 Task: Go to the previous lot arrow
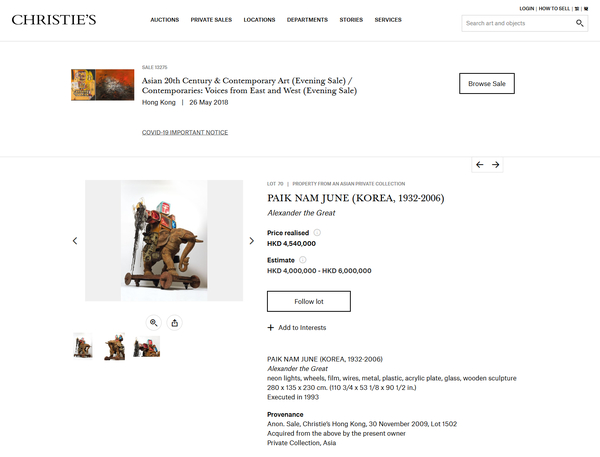(x=479, y=165)
